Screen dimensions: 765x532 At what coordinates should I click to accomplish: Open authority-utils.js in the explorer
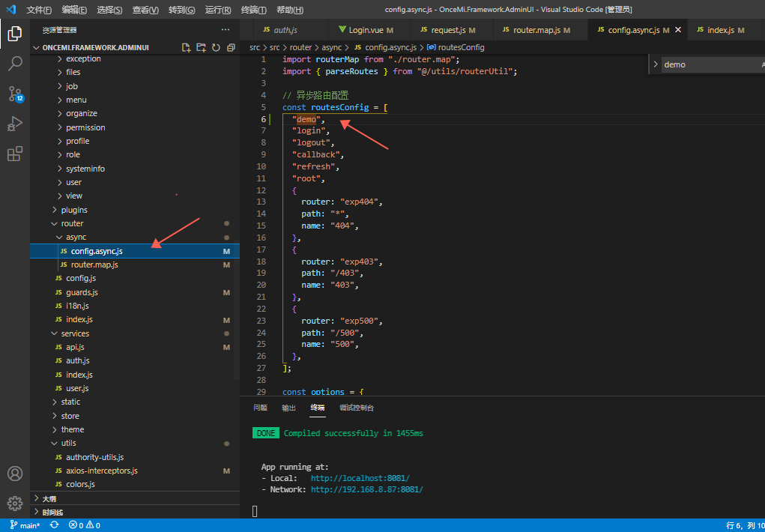[x=135, y=457]
